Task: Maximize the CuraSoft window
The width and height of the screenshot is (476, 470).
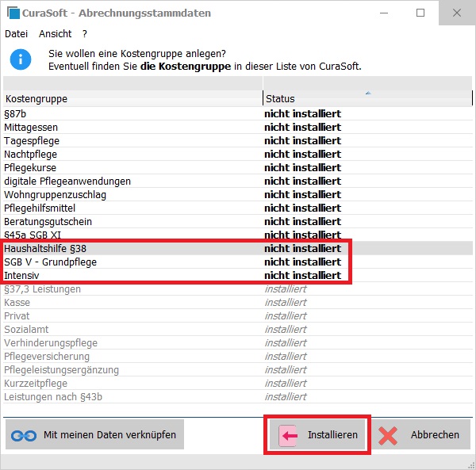Action: [420, 13]
